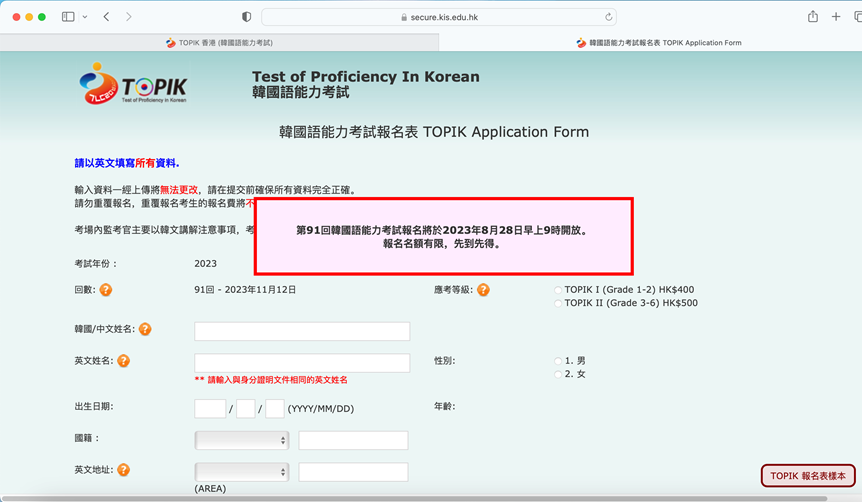The height and width of the screenshot is (502, 862).
Task: Click the 年齡 label
Action: (445, 406)
